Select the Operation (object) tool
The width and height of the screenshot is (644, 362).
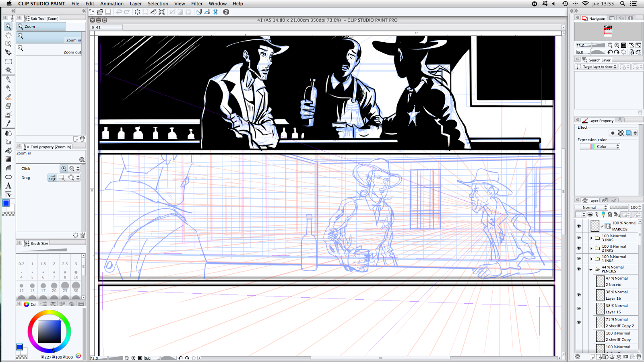[x=8, y=44]
